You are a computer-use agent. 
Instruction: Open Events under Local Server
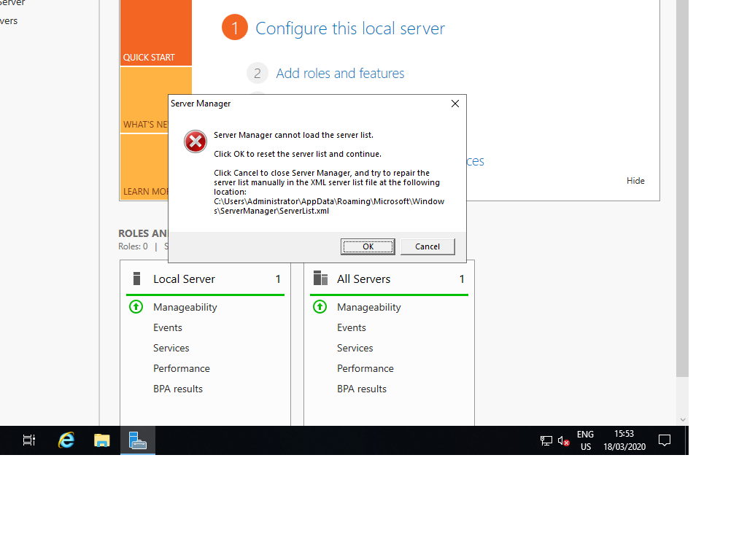(168, 327)
